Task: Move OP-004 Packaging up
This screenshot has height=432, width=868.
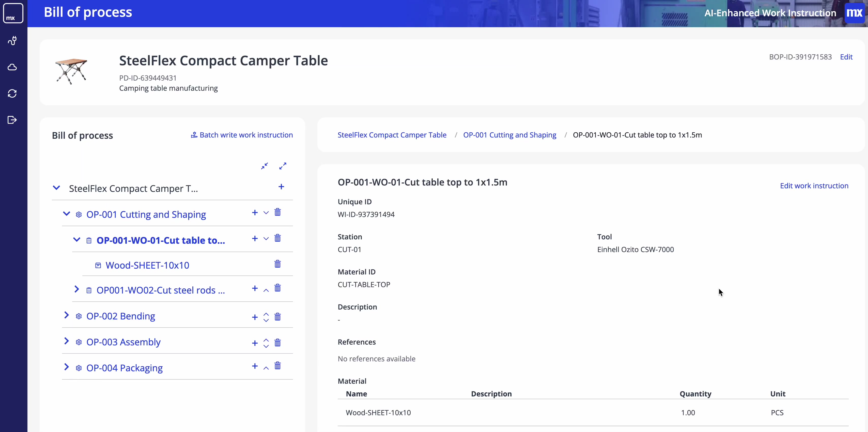Action: coord(266,368)
